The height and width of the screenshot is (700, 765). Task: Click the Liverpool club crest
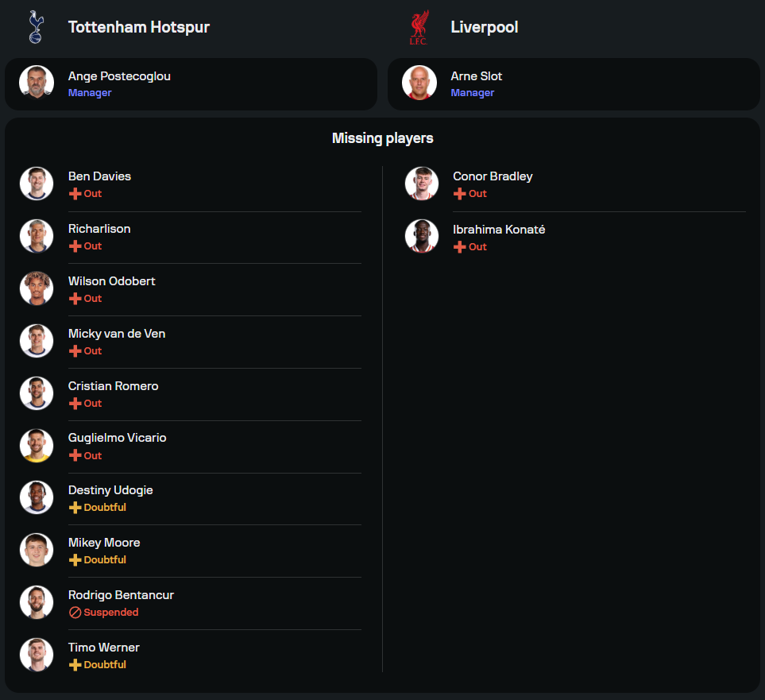tap(419, 27)
